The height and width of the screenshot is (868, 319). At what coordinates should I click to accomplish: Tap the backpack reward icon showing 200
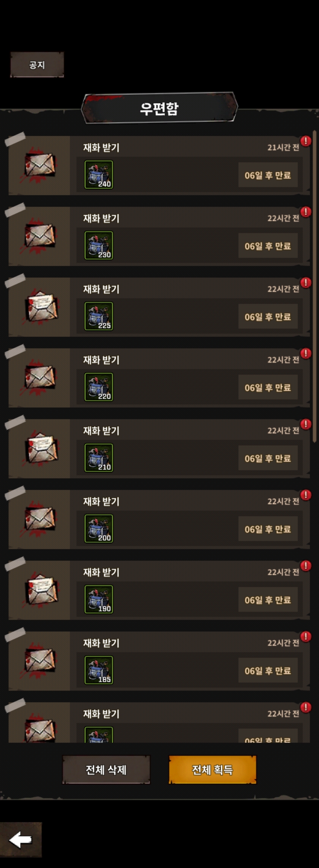tap(99, 529)
